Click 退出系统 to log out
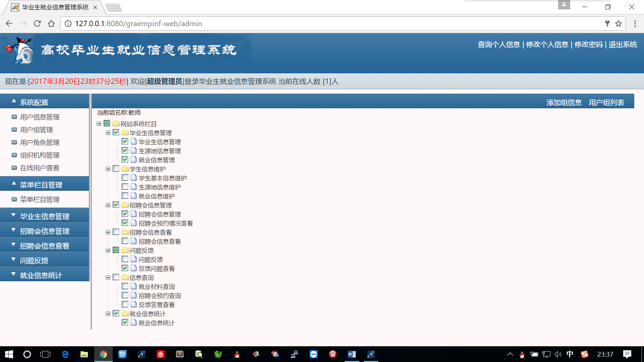The image size is (644, 362). [x=623, y=45]
